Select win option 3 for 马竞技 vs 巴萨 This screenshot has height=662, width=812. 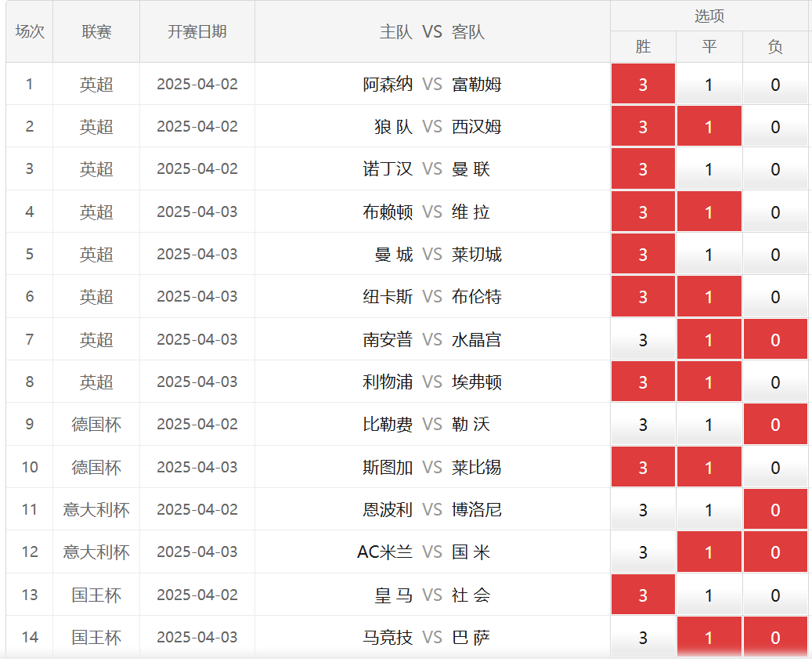tap(643, 637)
